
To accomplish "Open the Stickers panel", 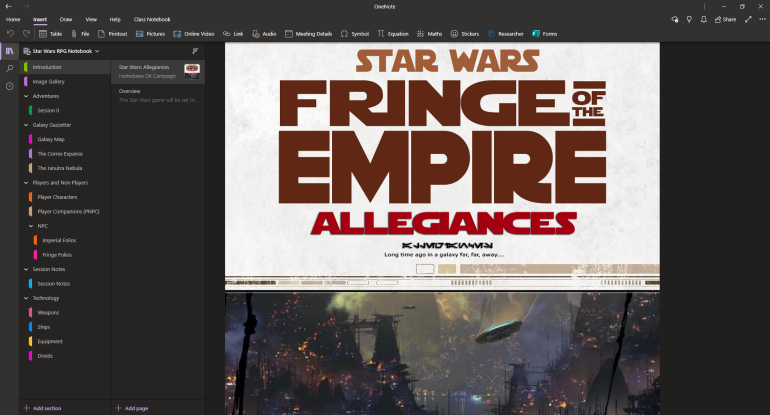I will (464, 33).
